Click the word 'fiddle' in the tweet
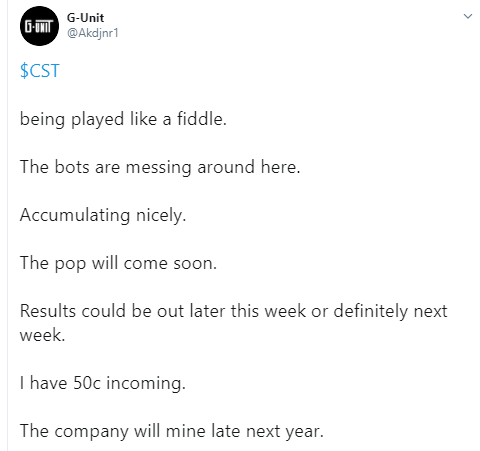 click(199, 119)
